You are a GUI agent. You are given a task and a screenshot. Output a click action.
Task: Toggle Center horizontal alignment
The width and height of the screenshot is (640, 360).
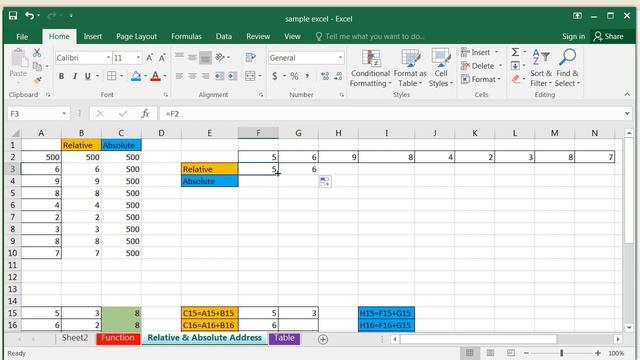[x=192, y=76]
